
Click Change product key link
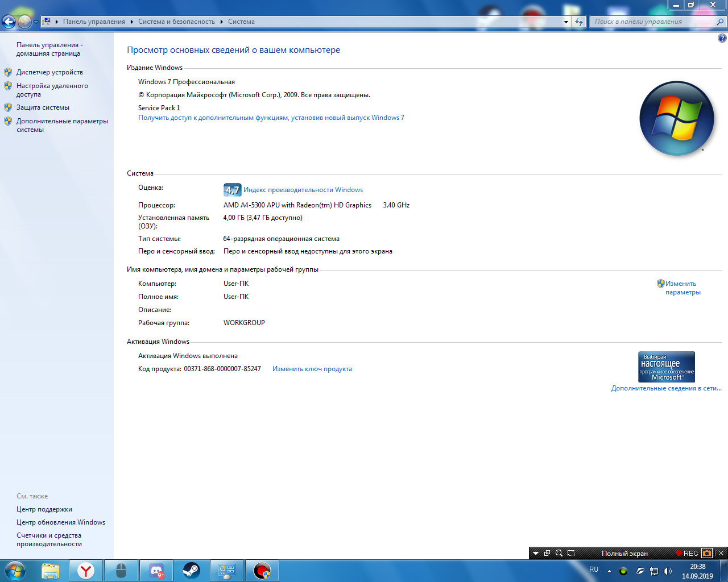[312, 369]
